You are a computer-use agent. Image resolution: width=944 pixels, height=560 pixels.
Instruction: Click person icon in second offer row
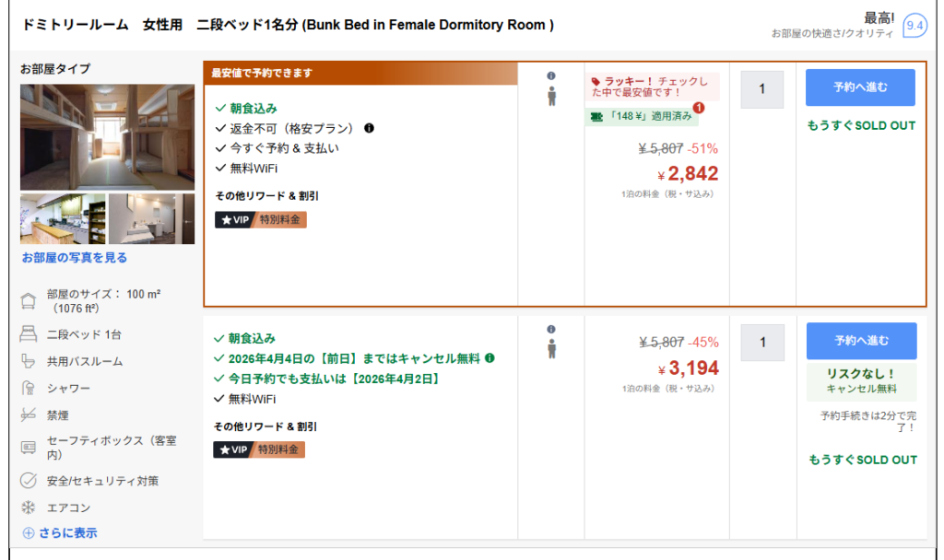(x=551, y=348)
